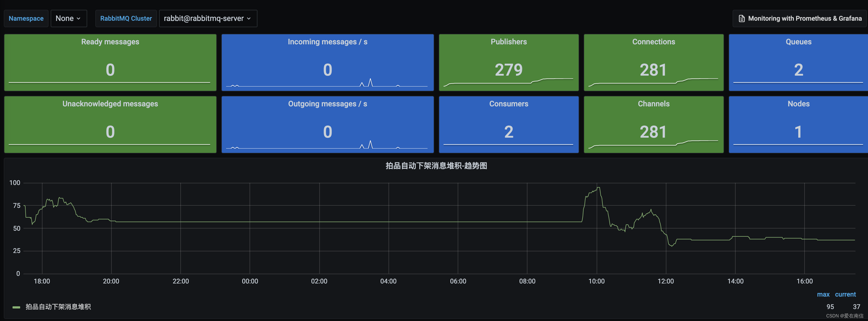The height and width of the screenshot is (321, 868).
Task: Click the Nodes panel title
Action: (x=798, y=104)
